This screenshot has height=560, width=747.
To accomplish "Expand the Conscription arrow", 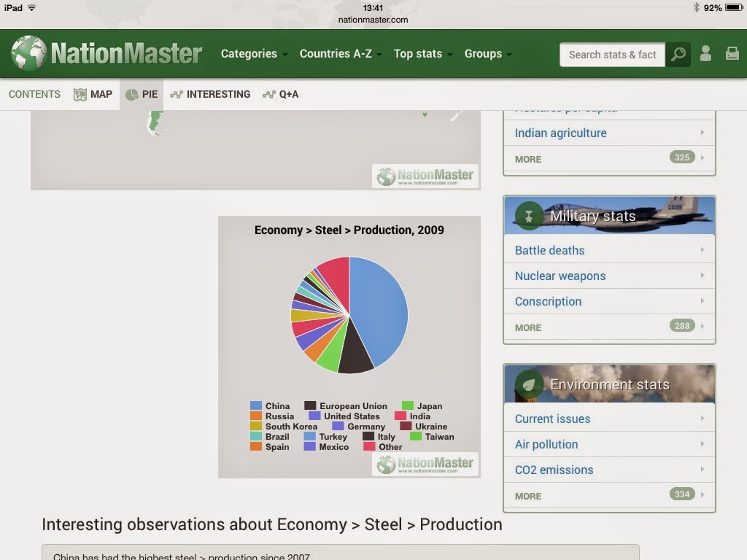I will coord(703,301).
